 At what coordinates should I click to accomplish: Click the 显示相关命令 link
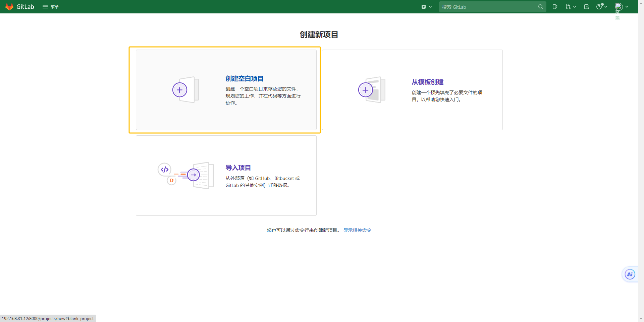(x=357, y=230)
